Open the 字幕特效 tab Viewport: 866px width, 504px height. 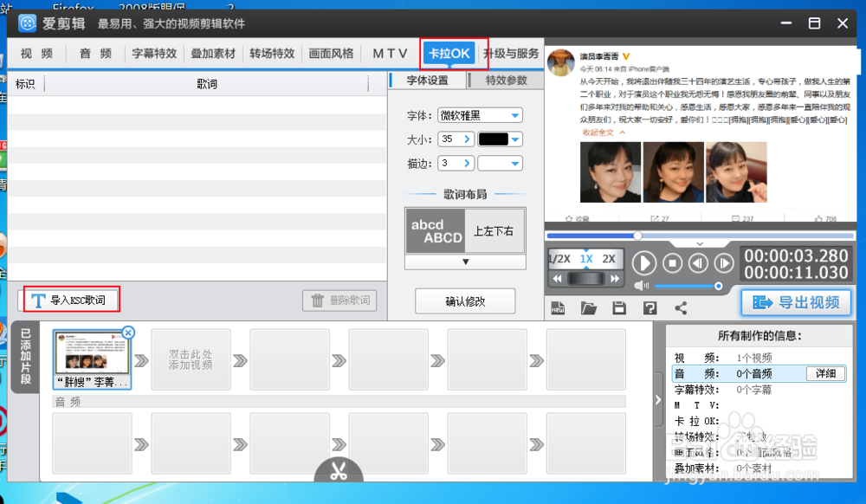154,54
